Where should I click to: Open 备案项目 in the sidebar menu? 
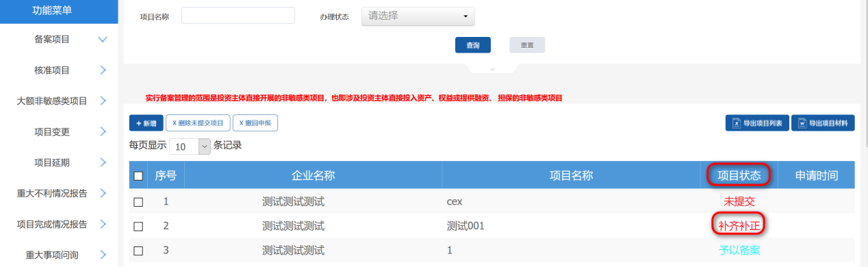click(52, 40)
